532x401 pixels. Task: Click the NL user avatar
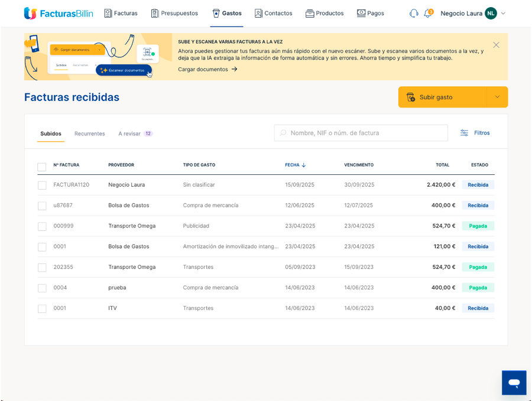pyautogui.click(x=491, y=13)
